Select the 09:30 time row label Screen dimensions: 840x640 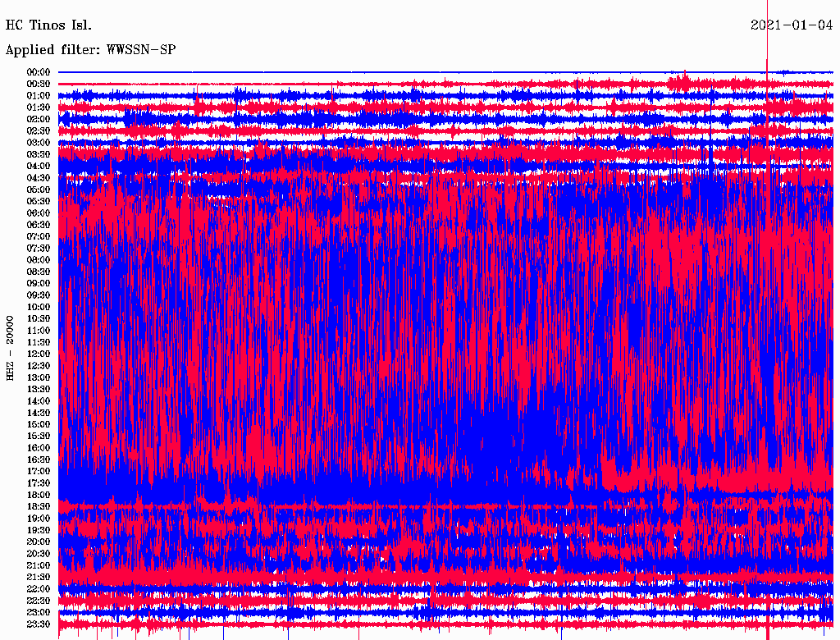(x=39, y=295)
